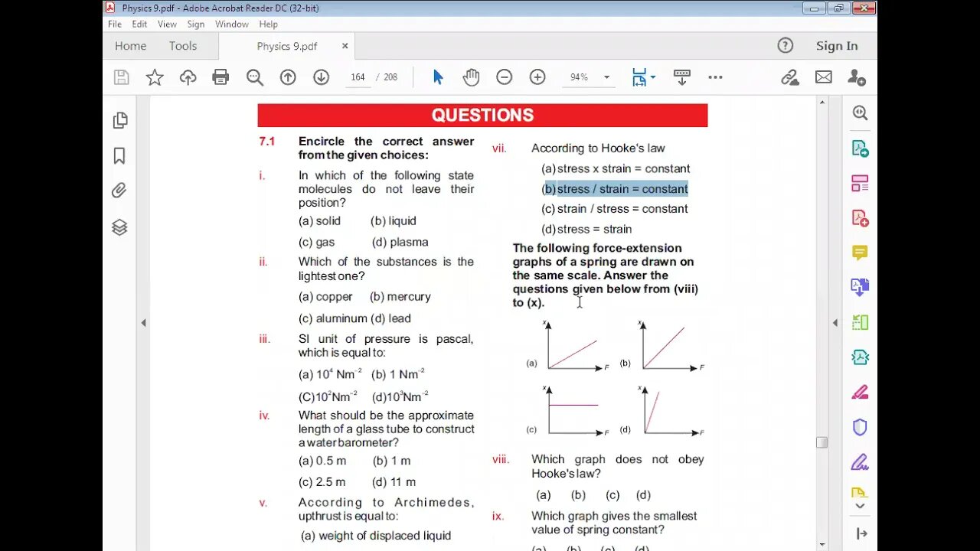Choose the Selection arrow tool
The image size is (980, 551).
point(438,77)
